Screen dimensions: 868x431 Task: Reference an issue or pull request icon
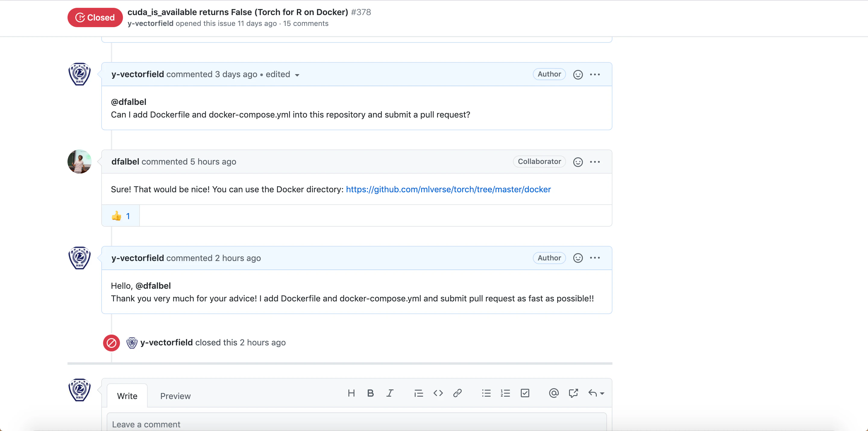(x=573, y=393)
